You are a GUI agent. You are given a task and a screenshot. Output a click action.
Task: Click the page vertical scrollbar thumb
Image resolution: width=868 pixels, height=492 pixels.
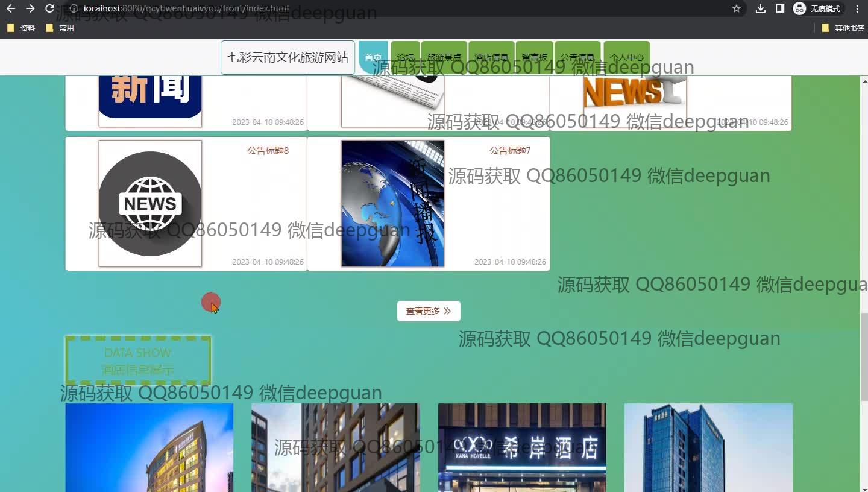pyautogui.click(x=864, y=357)
